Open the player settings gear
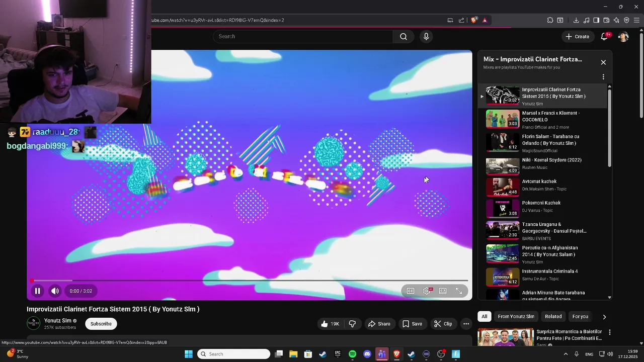This screenshot has height=362, width=644. pyautogui.click(x=427, y=291)
